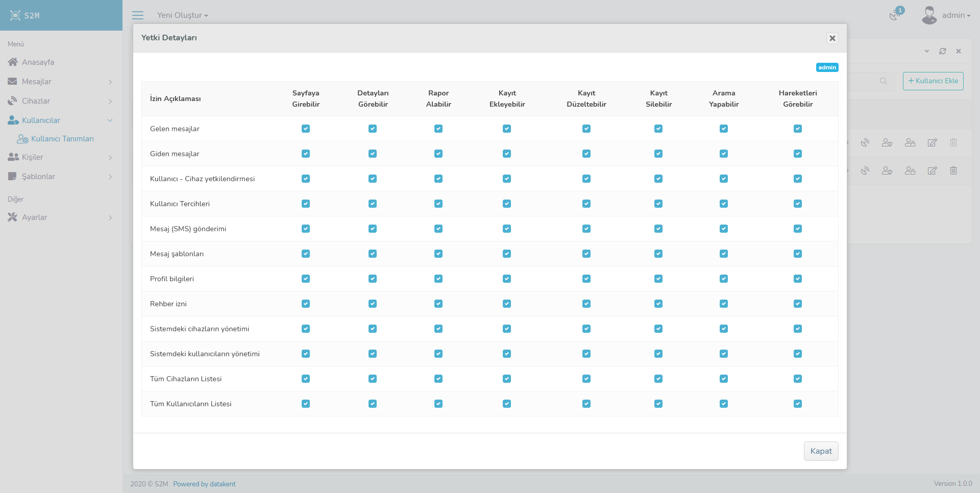Click user-lock icon in first user row
Viewport: 980px width, 493px height.
910,142
